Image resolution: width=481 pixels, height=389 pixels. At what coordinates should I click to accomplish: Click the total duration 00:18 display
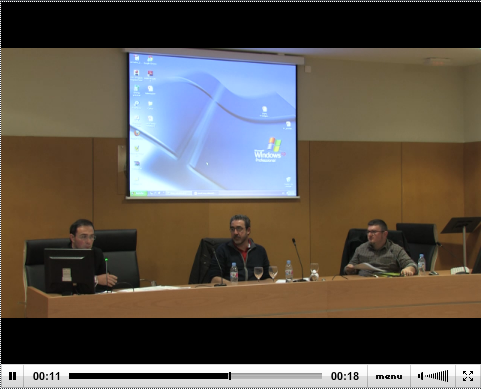click(x=345, y=376)
